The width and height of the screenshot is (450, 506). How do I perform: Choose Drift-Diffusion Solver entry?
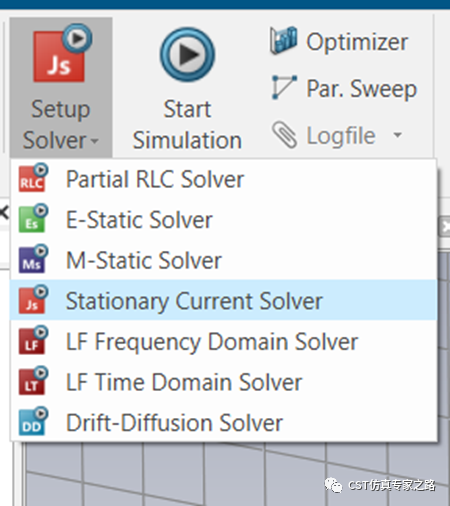224,422
